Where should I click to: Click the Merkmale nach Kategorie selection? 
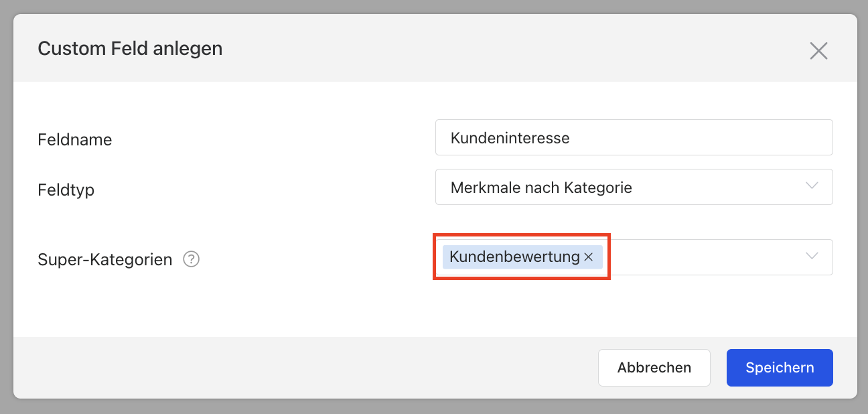[x=541, y=188]
